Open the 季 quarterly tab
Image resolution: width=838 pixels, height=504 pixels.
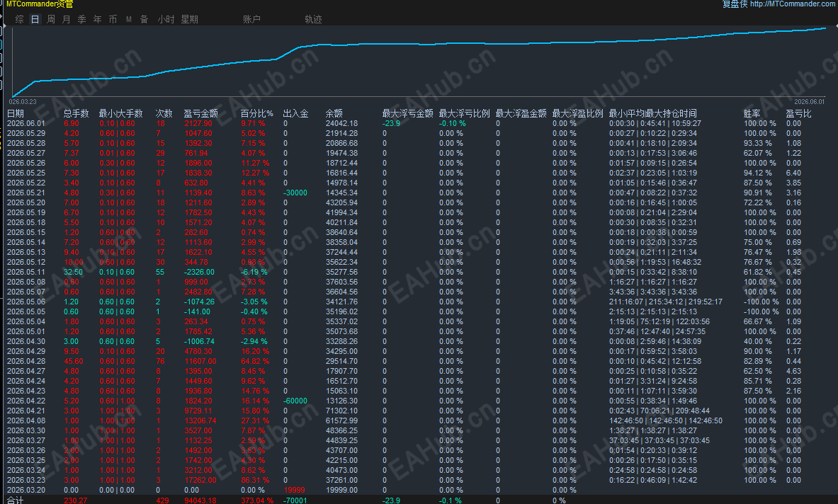(x=81, y=19)
